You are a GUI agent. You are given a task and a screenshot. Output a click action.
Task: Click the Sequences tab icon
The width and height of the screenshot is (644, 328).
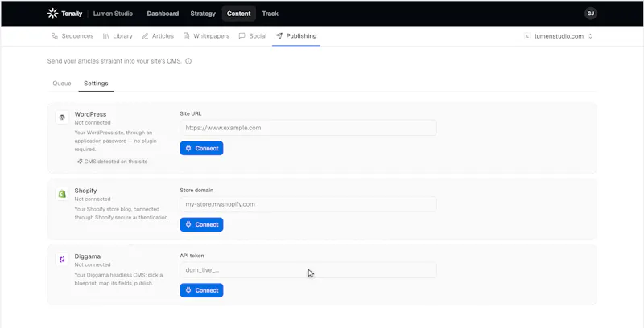[54, 36]
